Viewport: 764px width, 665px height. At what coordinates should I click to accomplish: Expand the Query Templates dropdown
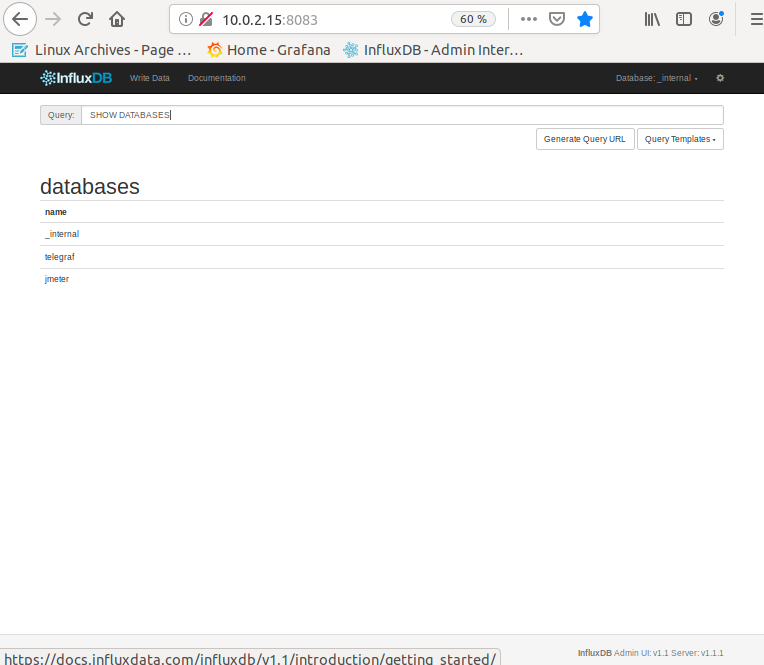click(x=680, y=139)
